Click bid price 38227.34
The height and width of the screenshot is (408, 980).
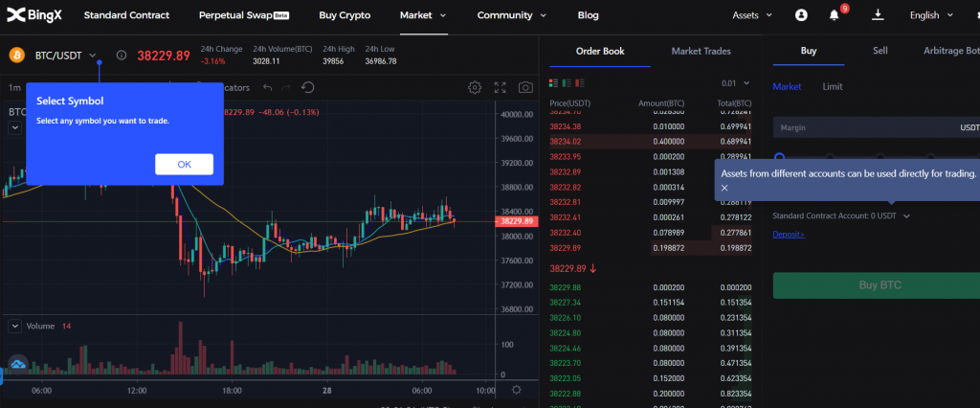[565, 303]
